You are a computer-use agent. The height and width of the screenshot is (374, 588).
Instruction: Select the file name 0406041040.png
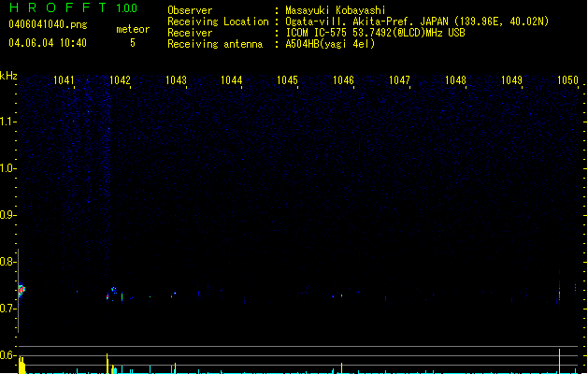[x=48, y=24]
